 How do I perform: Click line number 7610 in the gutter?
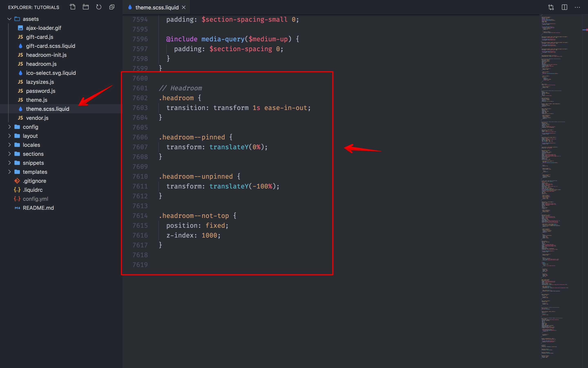[140, 176]
